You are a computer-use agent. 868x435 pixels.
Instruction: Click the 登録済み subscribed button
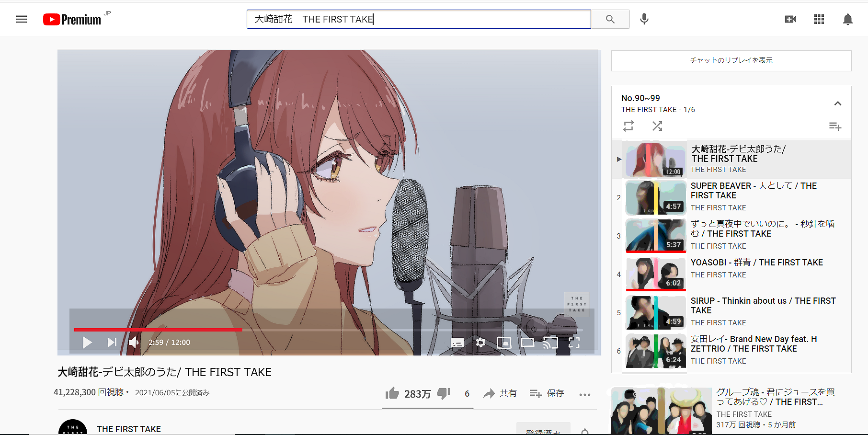pos(543,429)
